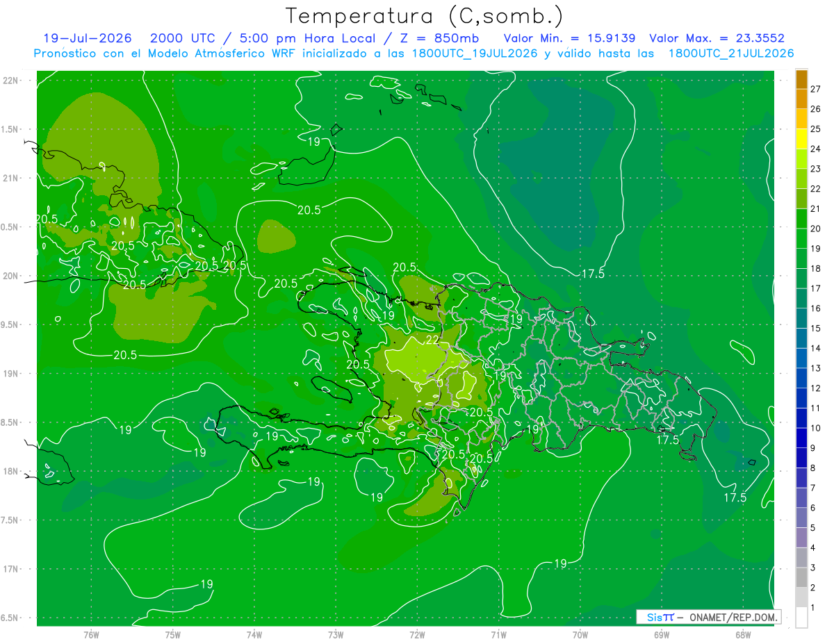This screenshot has height=644, width=834.
Task: Click the date "19-Jul-2026" in header
Action: (88, 38)
